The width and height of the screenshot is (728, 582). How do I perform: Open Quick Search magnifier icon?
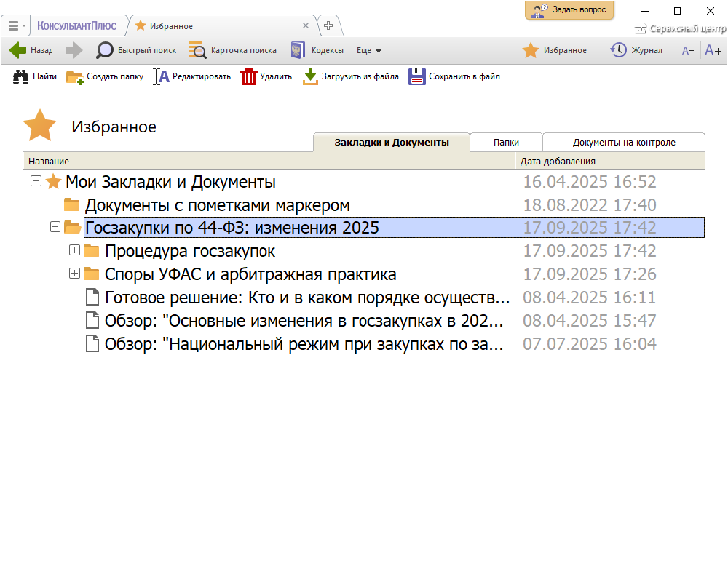click(x=106, y=50)
